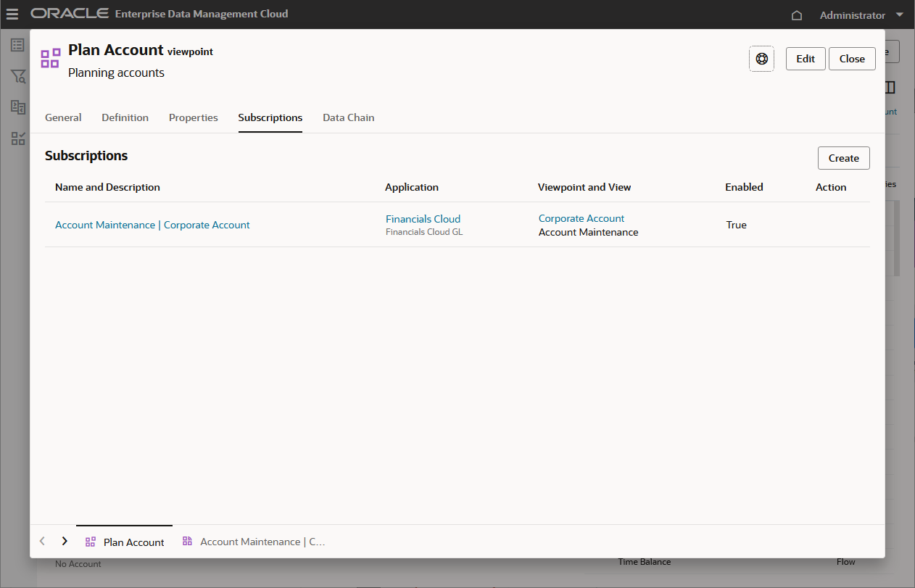Create a new subscription
The height and width of the screenshot is (588, 915).
(844, 158)
